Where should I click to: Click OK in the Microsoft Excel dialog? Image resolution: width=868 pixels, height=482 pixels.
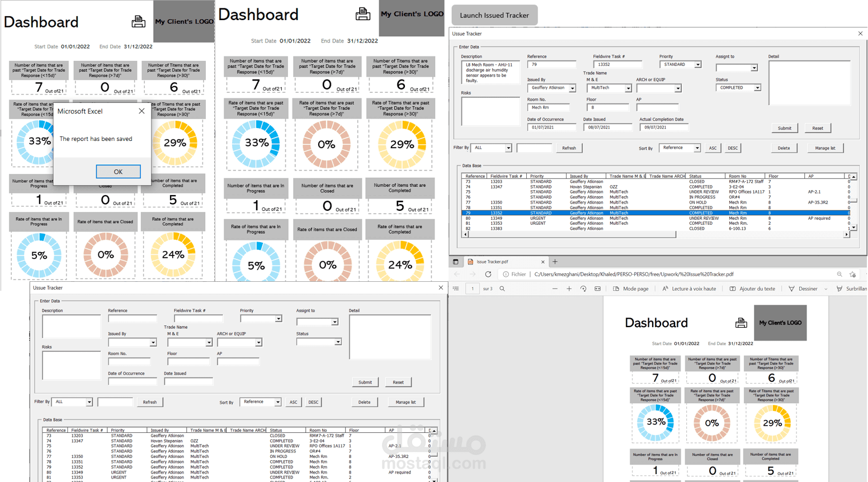click(118, 172)
